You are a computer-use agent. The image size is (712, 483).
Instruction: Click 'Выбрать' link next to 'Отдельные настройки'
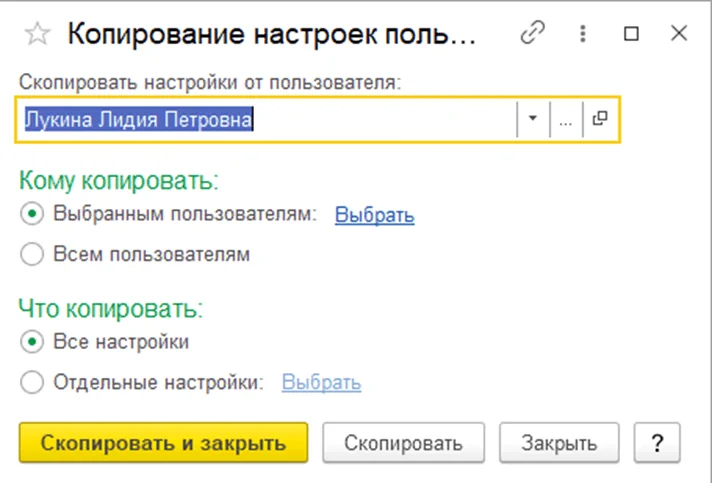[x=321, y=382]
